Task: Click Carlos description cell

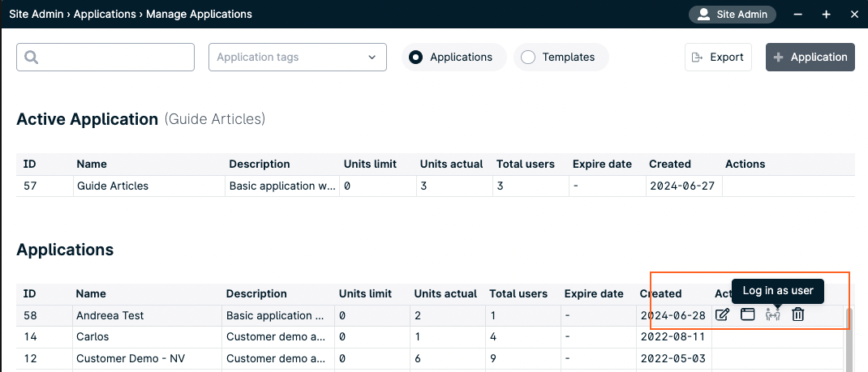Action: tap(277, 336)
